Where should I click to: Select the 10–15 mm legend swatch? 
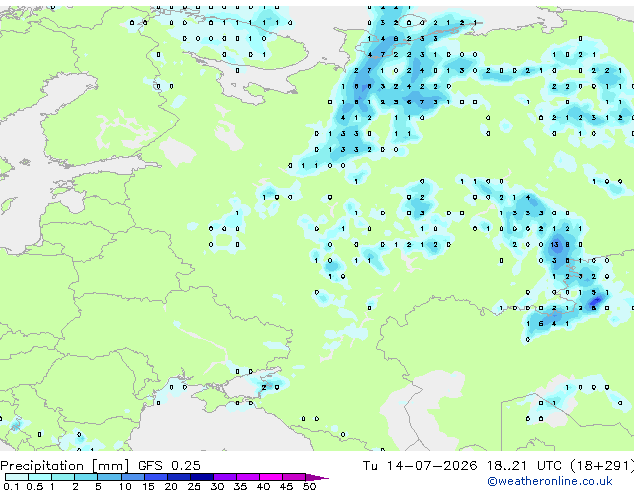[x=132, y=477]
